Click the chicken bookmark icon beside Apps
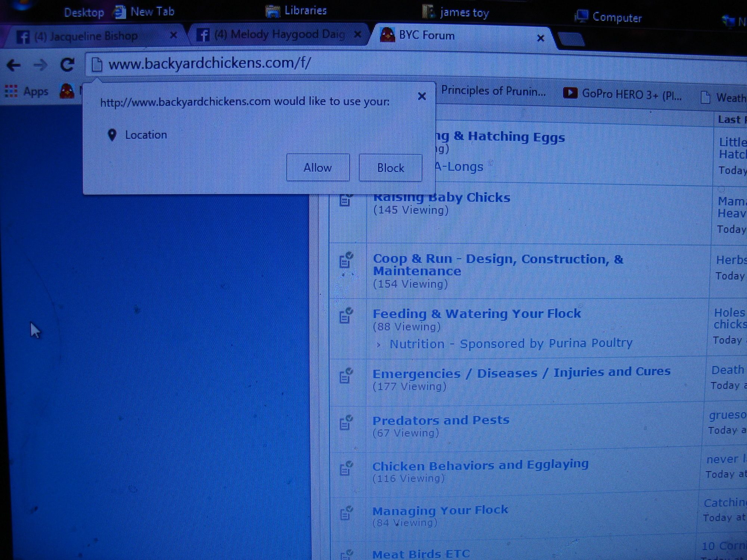Image resolution: width=747 pixels, height=560 pixels. 67,91
